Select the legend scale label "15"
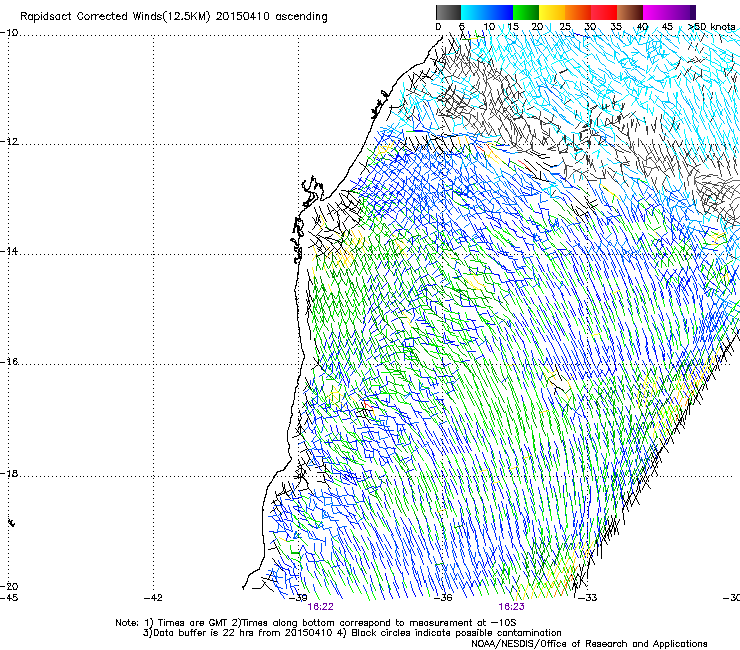This screenshot has width=740, height=650. pyautogui.click(x=513, y=27)
